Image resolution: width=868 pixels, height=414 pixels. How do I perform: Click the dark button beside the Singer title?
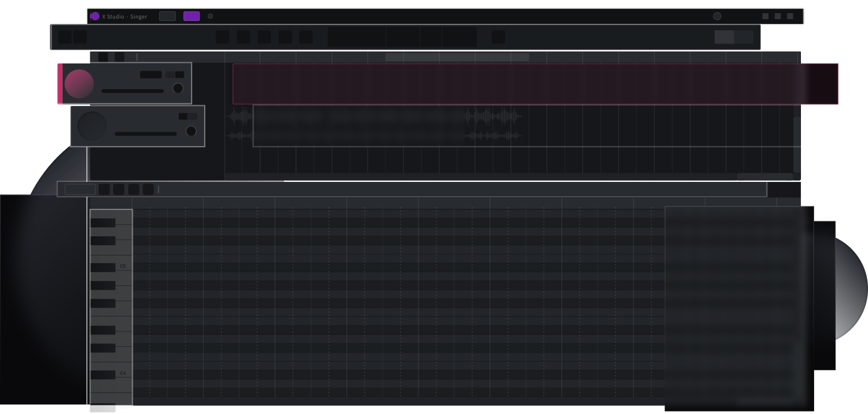click(x=168, y=16)
